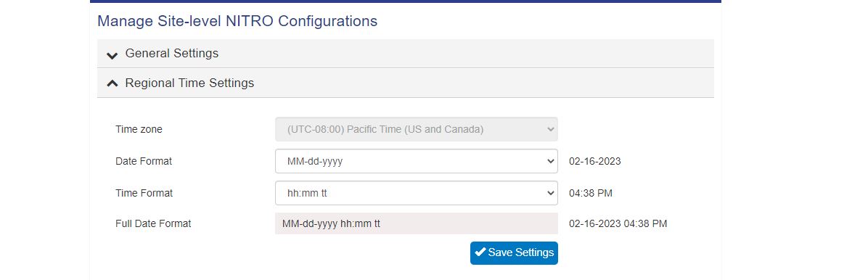The height and width of the screenshot is (280, 868).
Task: Expand the General Settings section header
Action: tap(405, 54)
